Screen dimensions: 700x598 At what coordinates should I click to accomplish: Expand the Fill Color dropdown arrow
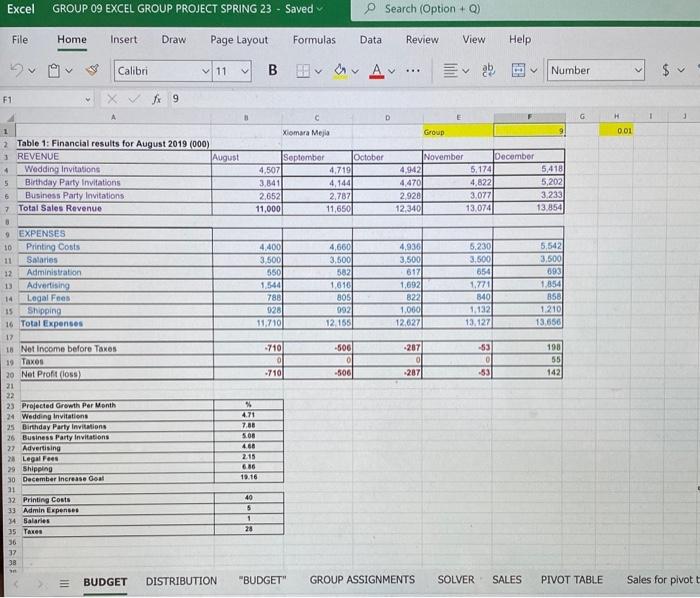click(x=355, y=71)
